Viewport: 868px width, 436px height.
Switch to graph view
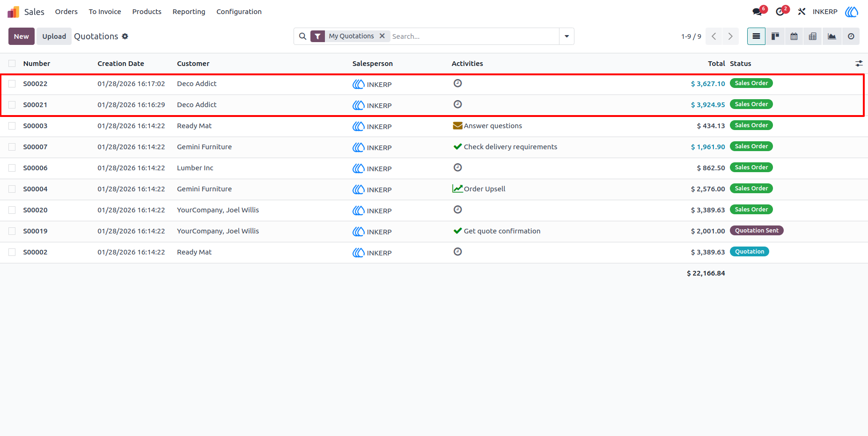coord(832,36)
